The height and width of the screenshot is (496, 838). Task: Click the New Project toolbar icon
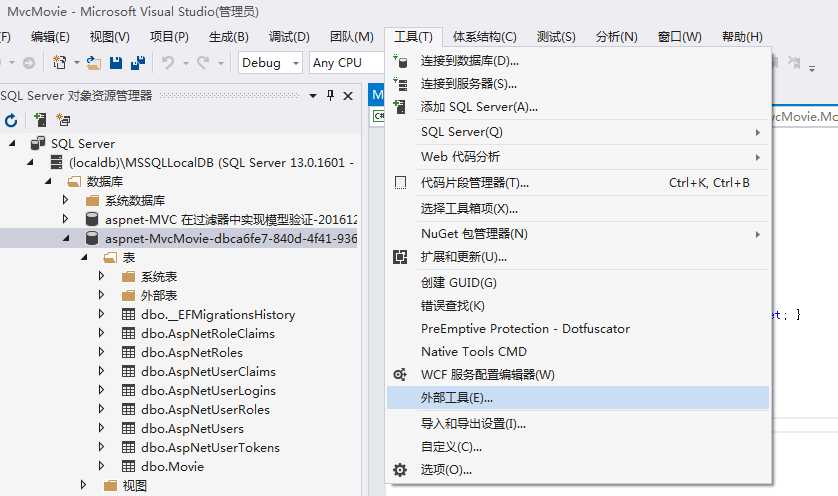[x=59, y=63]
